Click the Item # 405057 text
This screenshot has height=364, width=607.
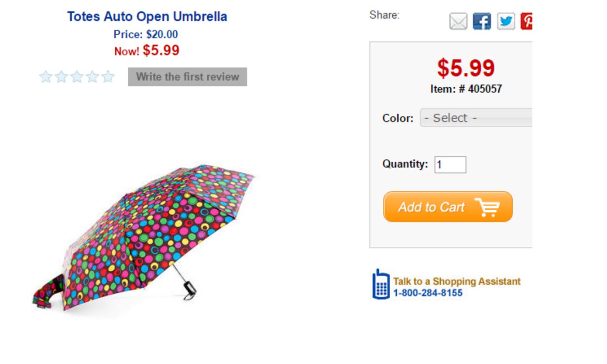[x=466, y=89]
